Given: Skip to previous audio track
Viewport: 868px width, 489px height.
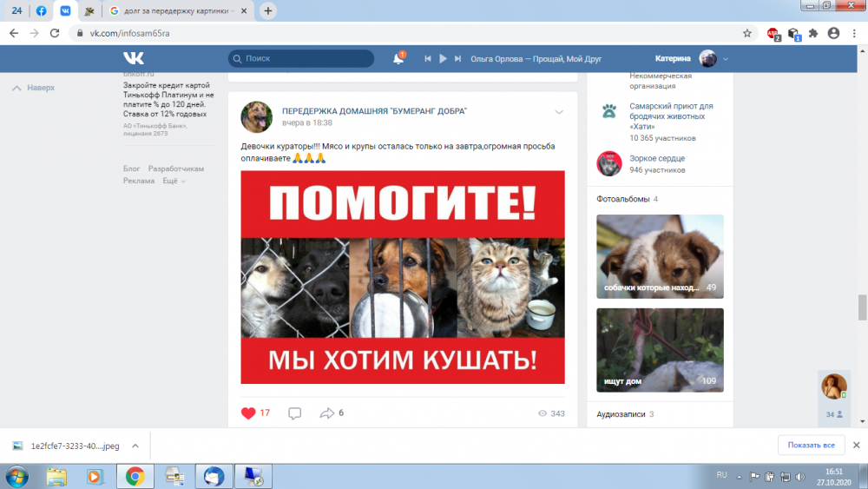Looking at the screenshot, I should (x=427, y=59).
